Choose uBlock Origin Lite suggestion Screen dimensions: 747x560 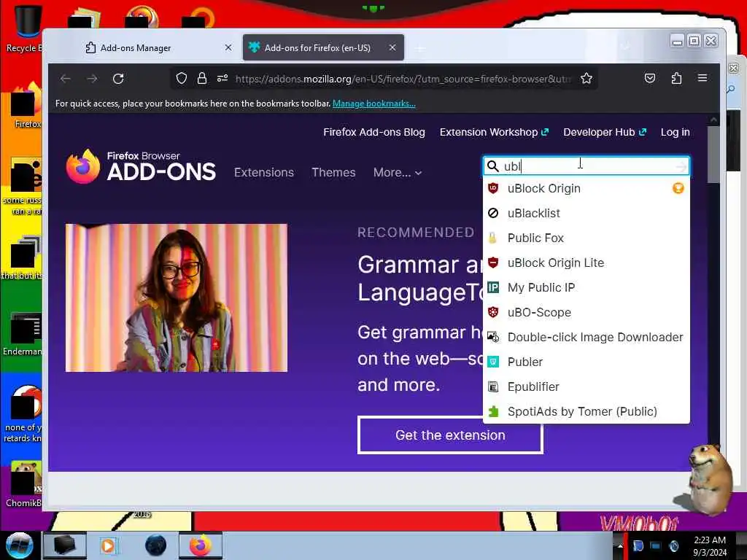[587, 262]
